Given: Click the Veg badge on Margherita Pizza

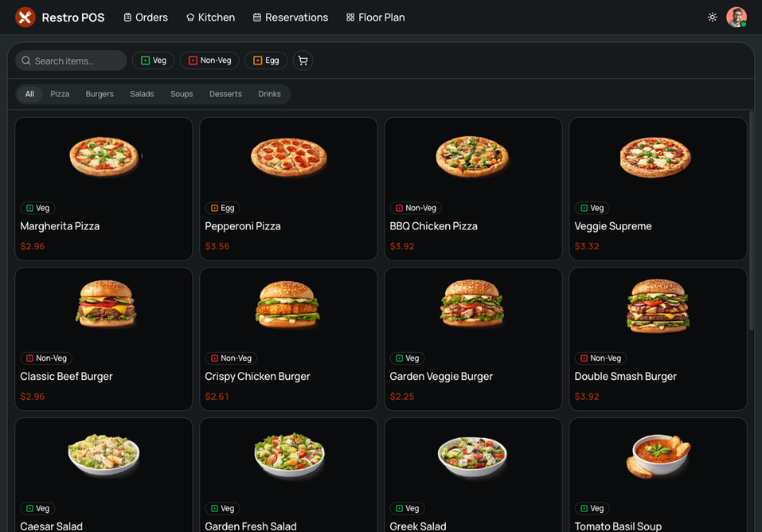Looking at the screenshot, I should click(38, 208).
